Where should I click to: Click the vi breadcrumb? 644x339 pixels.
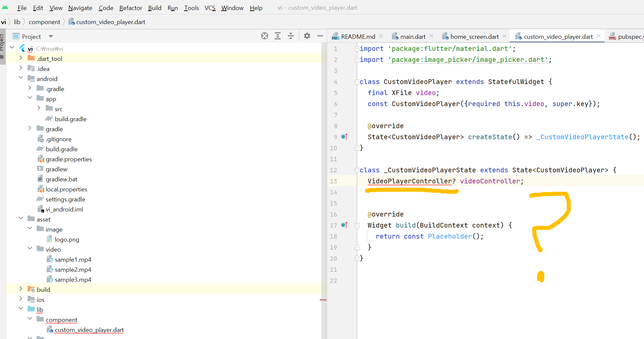pos(3,22)
